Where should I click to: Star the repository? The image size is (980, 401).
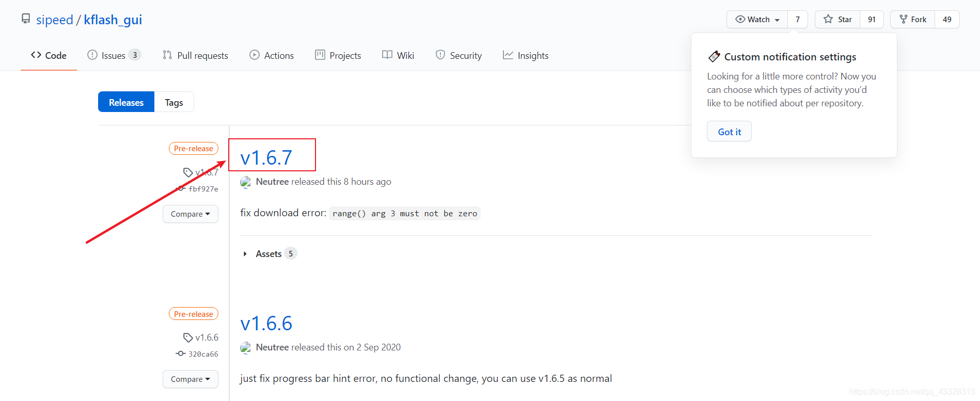tap(837, 19)
